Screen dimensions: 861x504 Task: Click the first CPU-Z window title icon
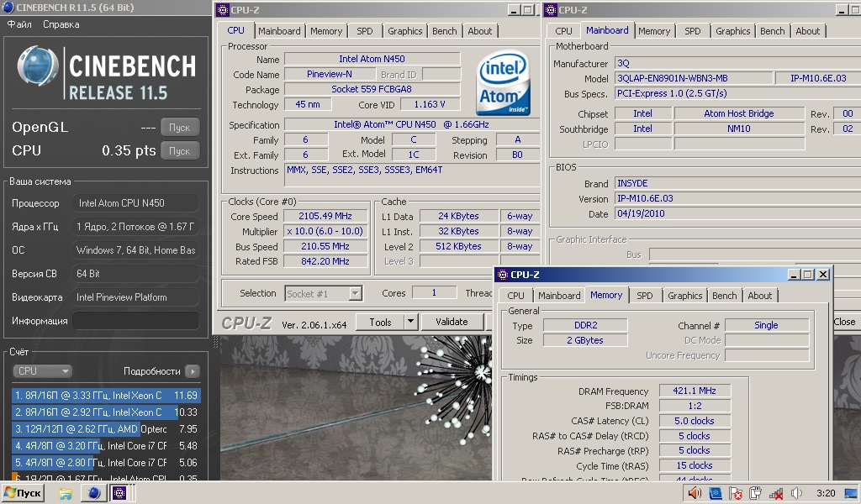coord(222,9)
